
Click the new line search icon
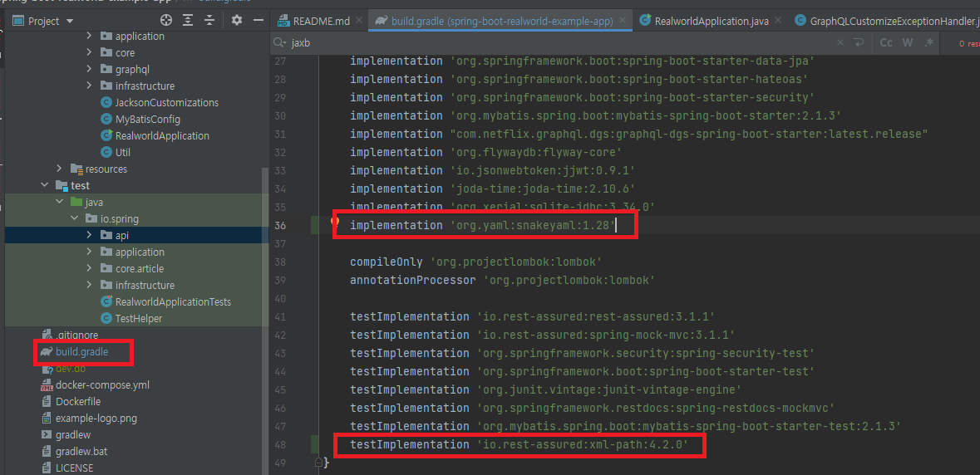(x=859, y=43)
